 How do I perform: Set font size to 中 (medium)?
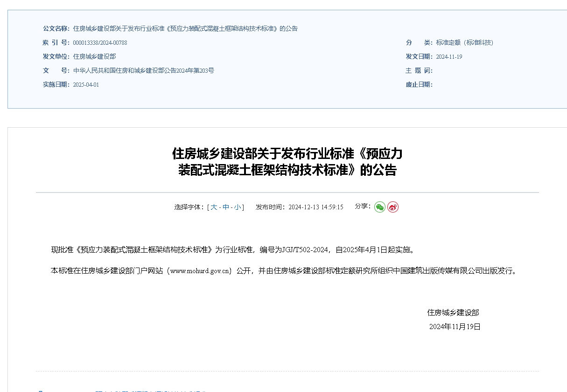226,207
